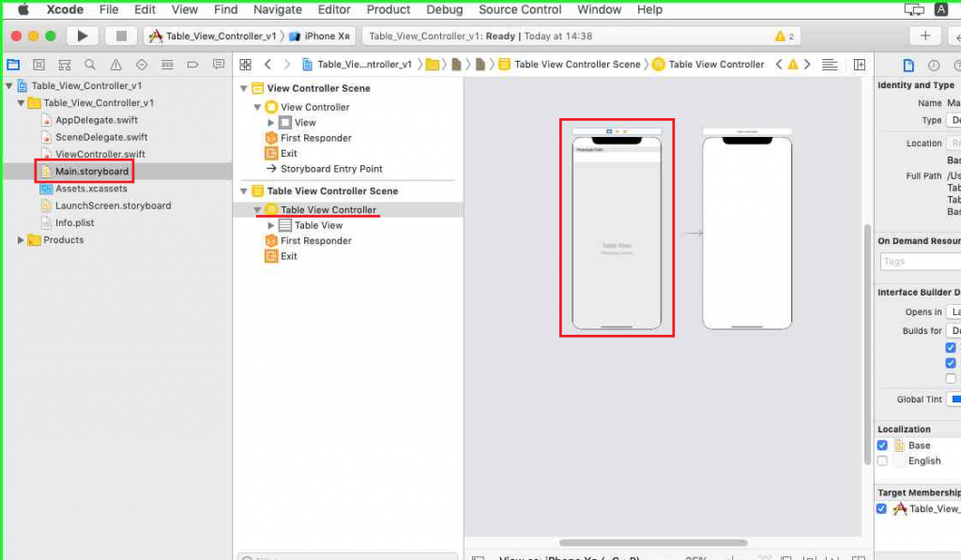
Task: Click the Library plus button
Action: tap(925, 37)
